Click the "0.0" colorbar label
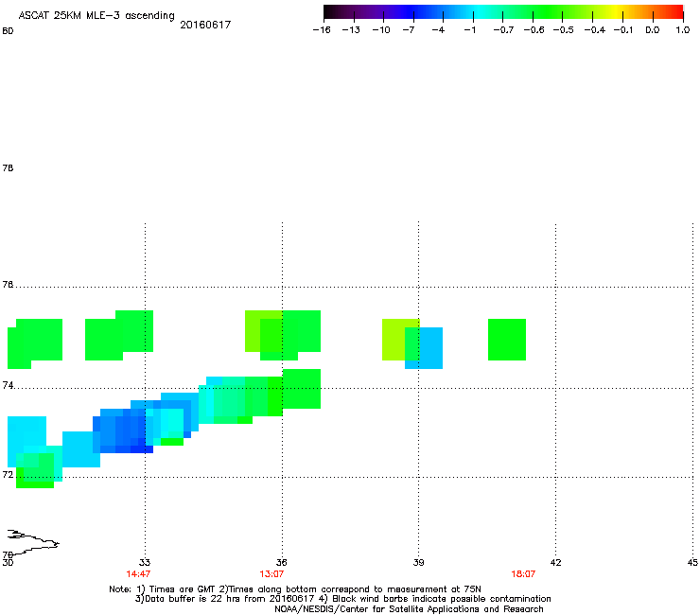 point(653,30)
